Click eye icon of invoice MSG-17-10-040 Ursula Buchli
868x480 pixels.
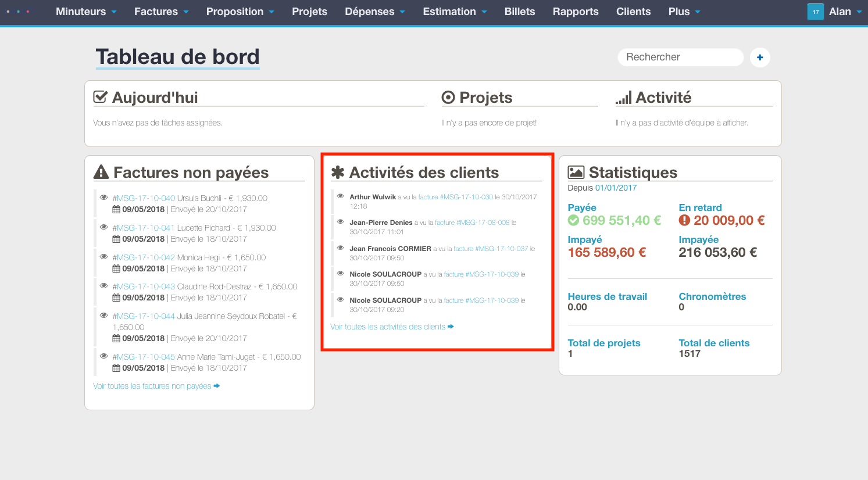tap(103, 198)
